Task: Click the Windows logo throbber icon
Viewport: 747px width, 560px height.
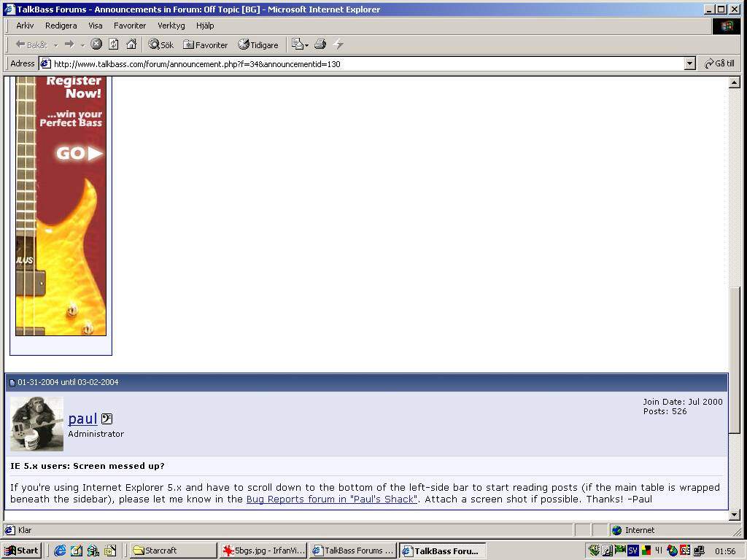Action: tap(727, 26)
